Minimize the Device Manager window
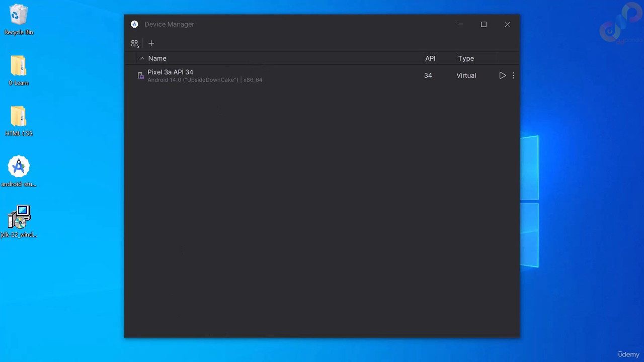 click(x=460, y=24)
